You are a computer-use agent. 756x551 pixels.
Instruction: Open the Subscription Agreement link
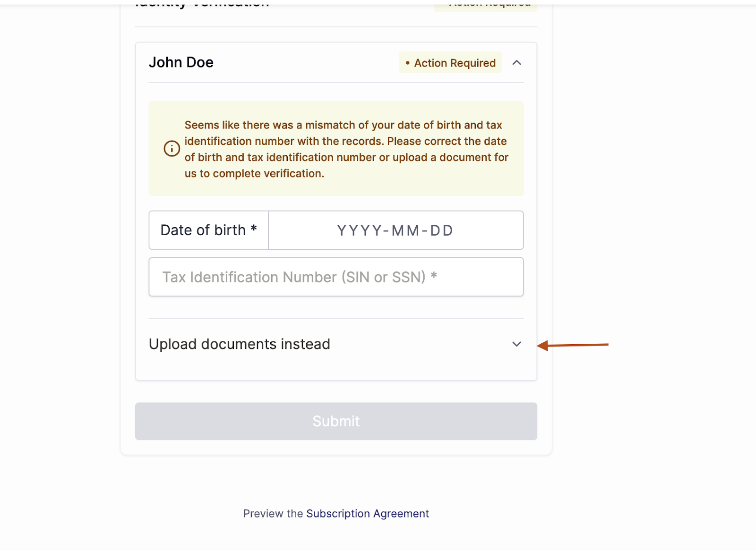(368, 514)
